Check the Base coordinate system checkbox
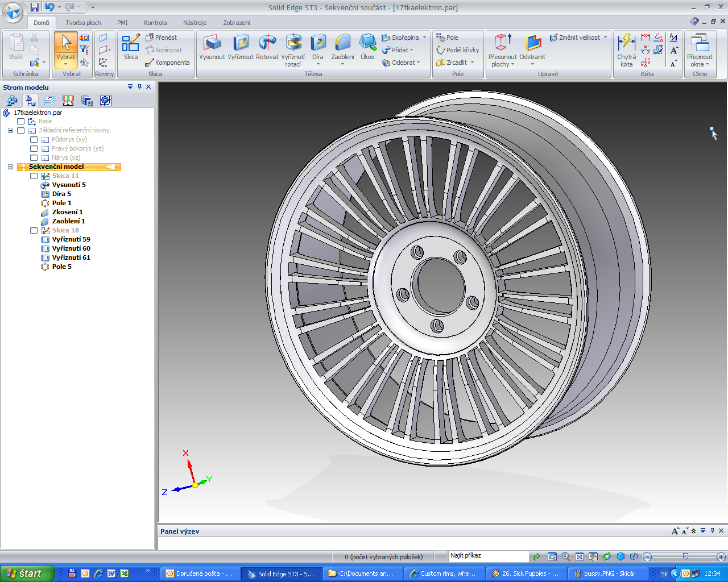The height and width of the screenshot is (582, 728). pos(21,122)
